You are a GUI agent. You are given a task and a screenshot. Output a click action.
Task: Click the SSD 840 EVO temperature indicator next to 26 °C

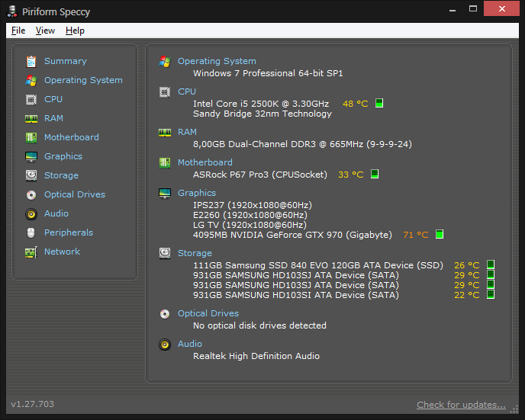click(x=491, y=265)
